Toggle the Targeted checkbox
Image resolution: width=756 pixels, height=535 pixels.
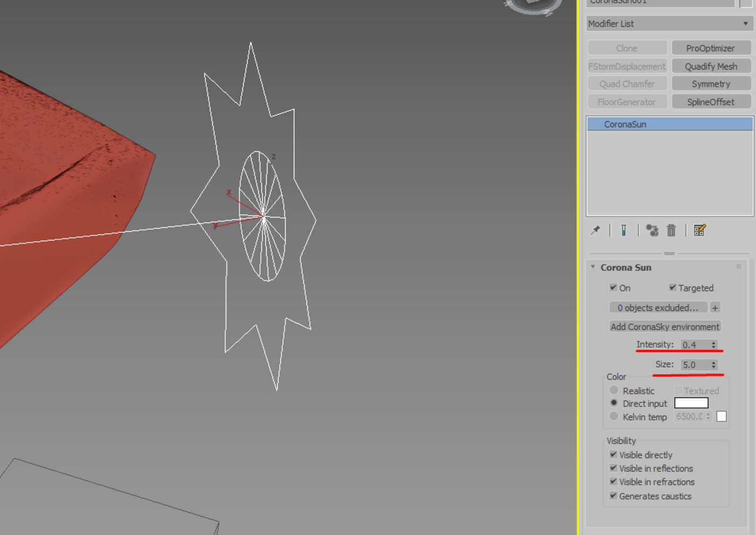tap(673, 288)
